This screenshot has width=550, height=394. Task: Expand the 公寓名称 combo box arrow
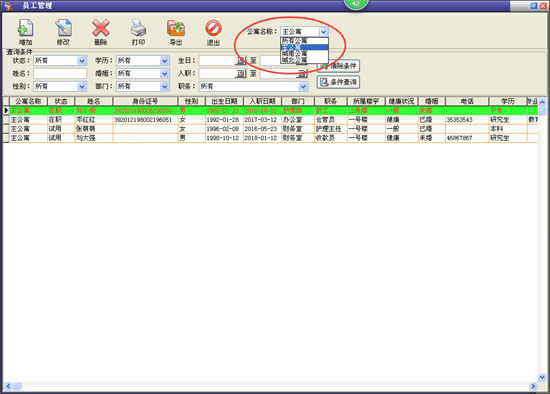323,32
